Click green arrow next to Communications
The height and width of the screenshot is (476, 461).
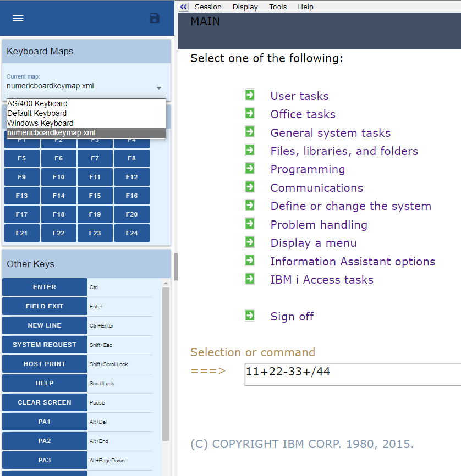click(250, 187)
